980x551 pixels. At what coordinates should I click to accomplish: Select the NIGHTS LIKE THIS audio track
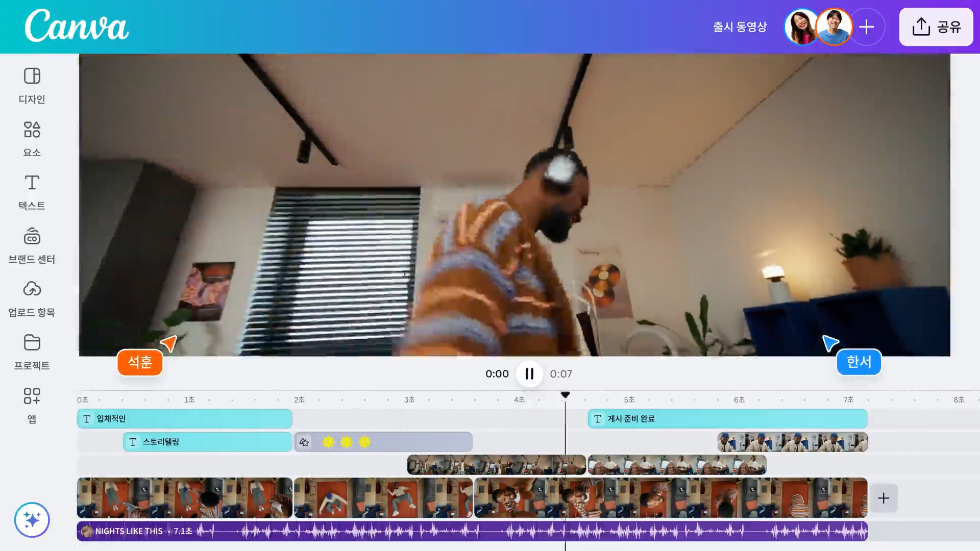pyautogui.click(x=472, y=531)
